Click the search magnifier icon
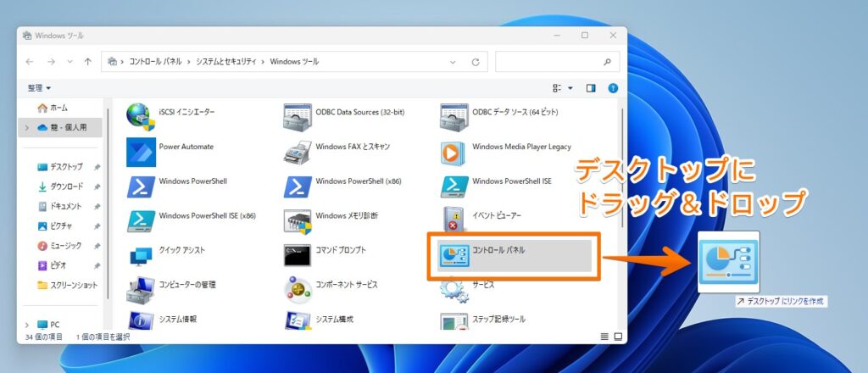This screenshot has height=373, width=868. click(x=607, y=62)
